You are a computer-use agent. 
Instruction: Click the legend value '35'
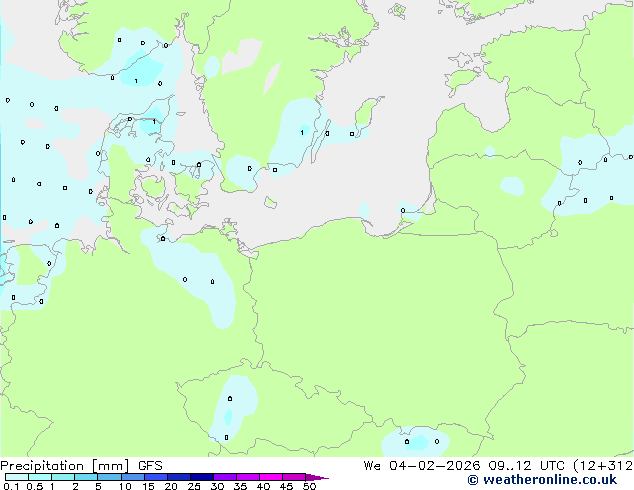click(x=240, y=486)
